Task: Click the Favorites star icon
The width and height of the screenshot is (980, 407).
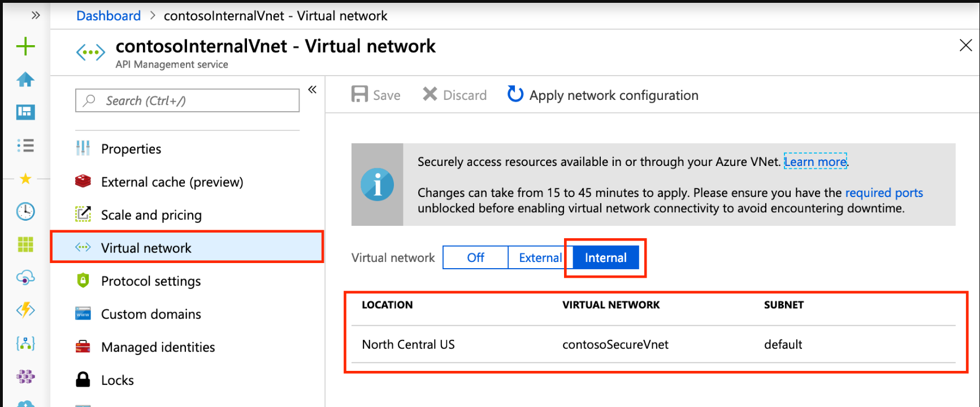Action: click(25, 179)
